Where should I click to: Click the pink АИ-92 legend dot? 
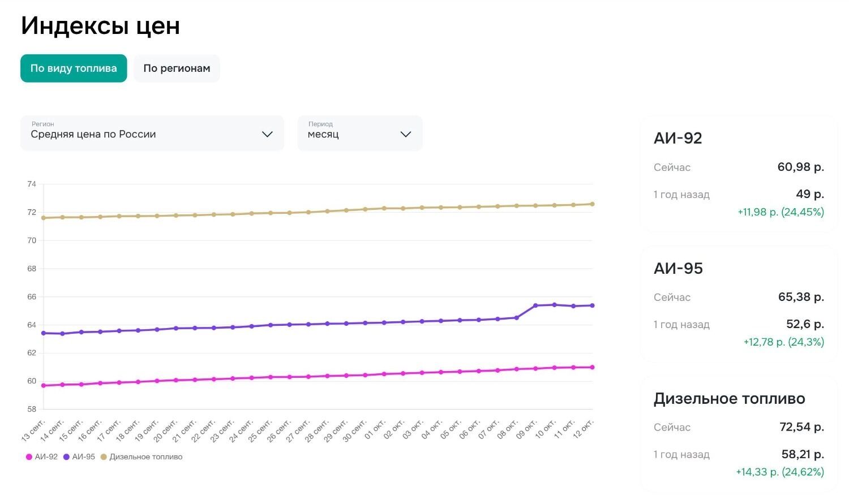(29, 457)
